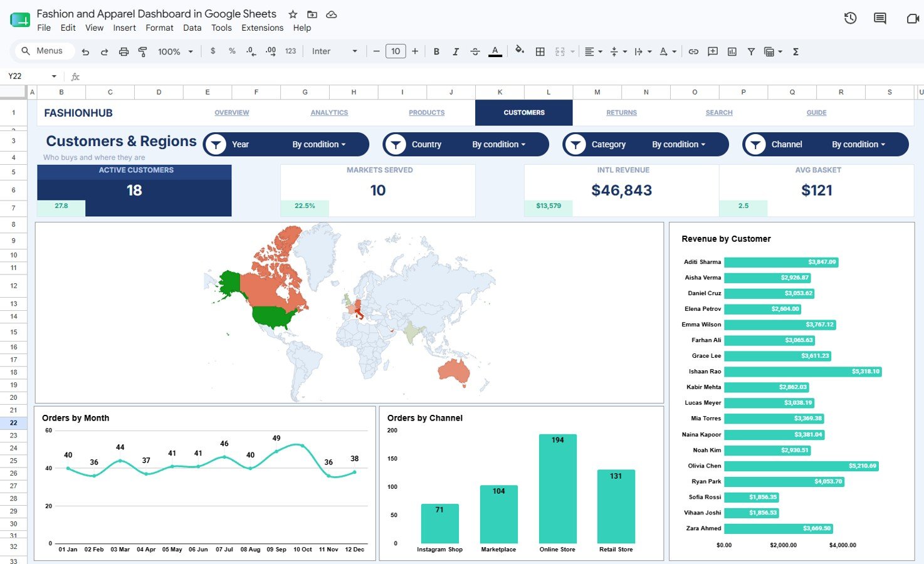Open the File menu
924x564 pixels.
(x=44, y=28)
